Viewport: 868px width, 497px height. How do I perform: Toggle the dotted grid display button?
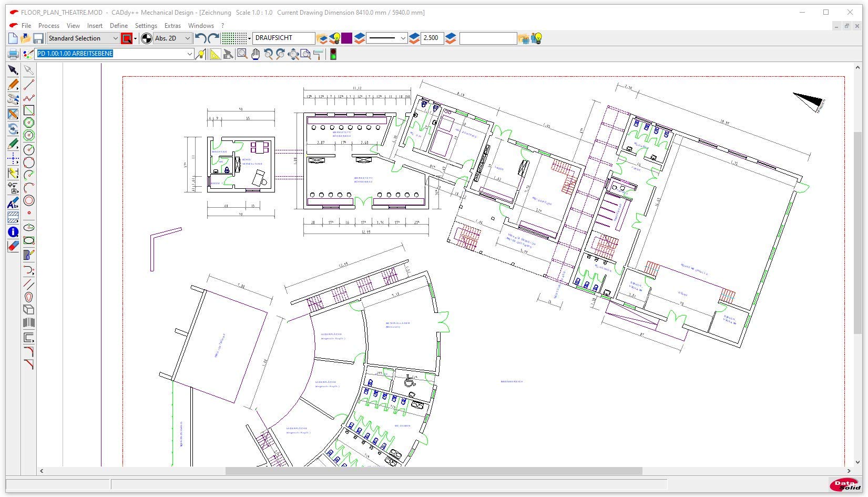[x=234, y=38]
